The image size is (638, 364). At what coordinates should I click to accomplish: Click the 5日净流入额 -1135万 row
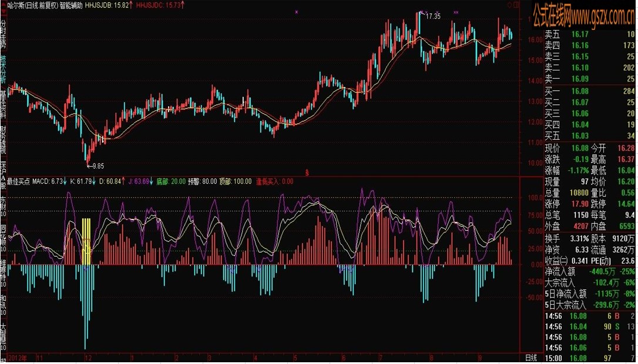coord(590,294)
